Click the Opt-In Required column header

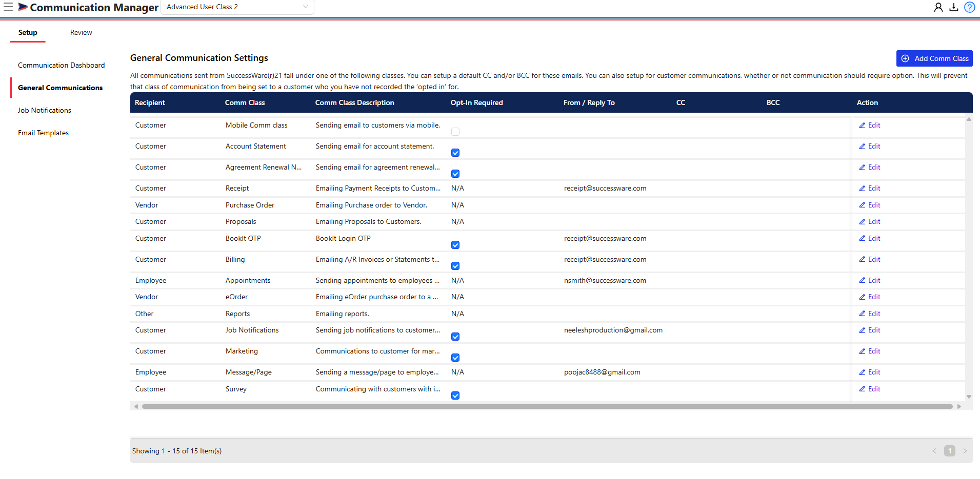point(476,102)
